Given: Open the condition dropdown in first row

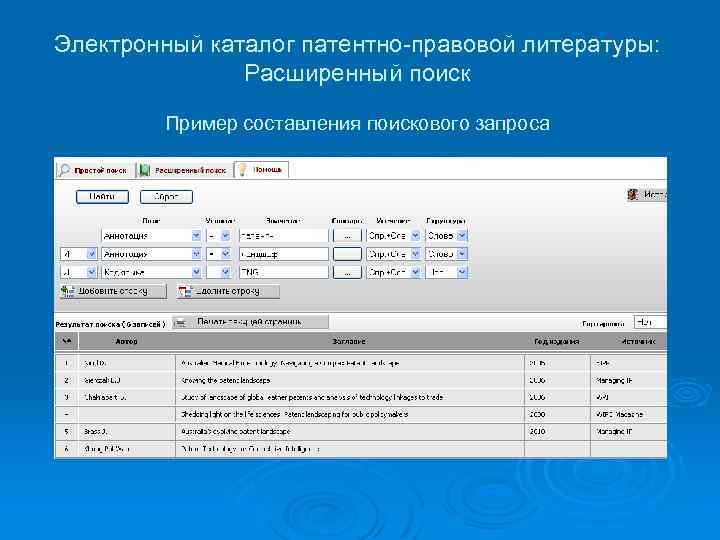Looking at the screenshot, I should point(219,236).
